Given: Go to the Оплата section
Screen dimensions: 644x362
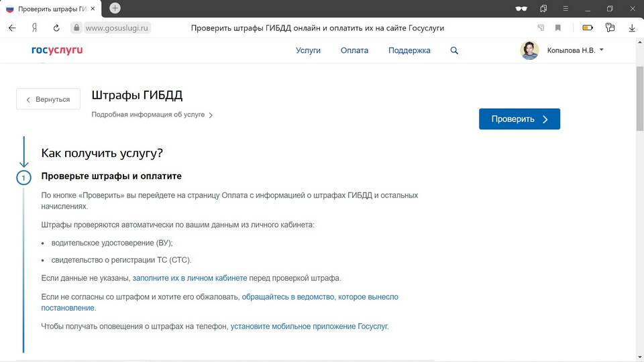Looking at the screenshot, I should pos(354,50).
